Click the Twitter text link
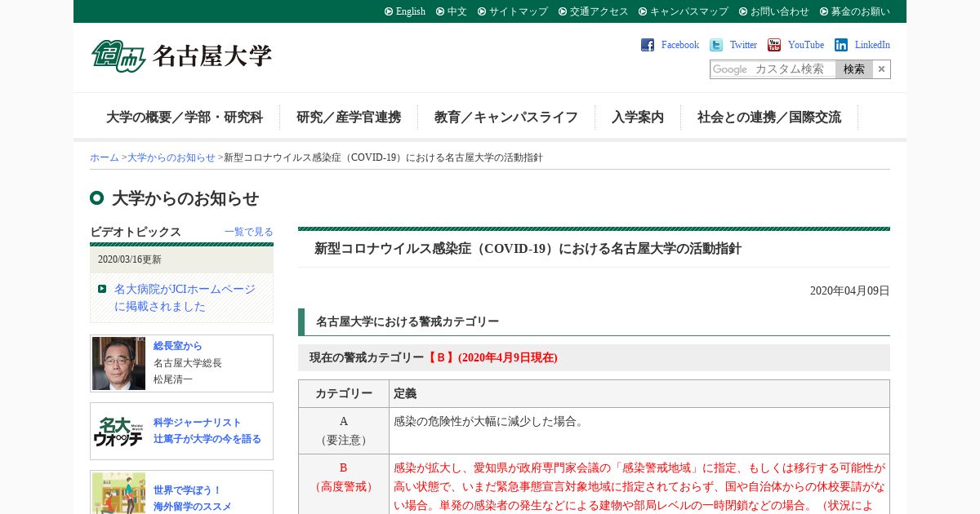The image size is (980, 514). tap(743, 45)
